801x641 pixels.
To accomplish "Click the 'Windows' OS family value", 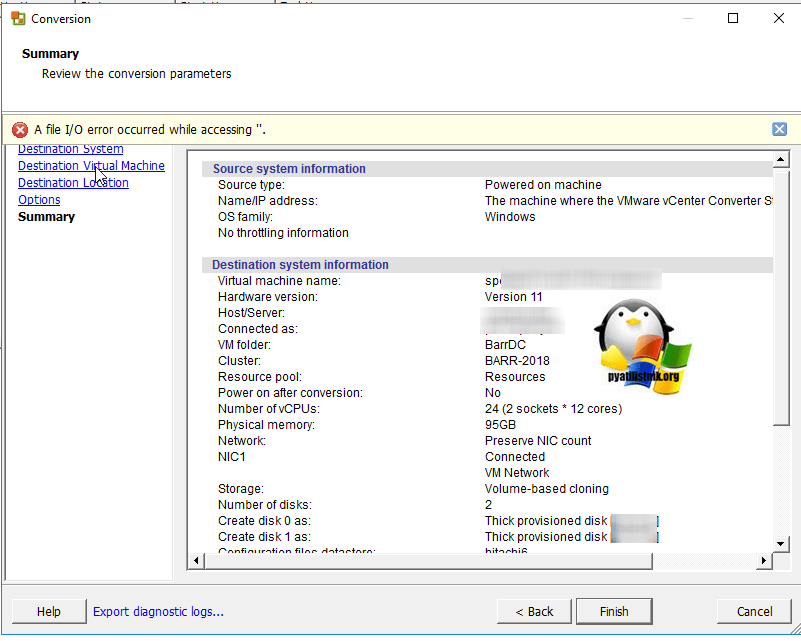I will pyautogui.click(x=510, y=217).
